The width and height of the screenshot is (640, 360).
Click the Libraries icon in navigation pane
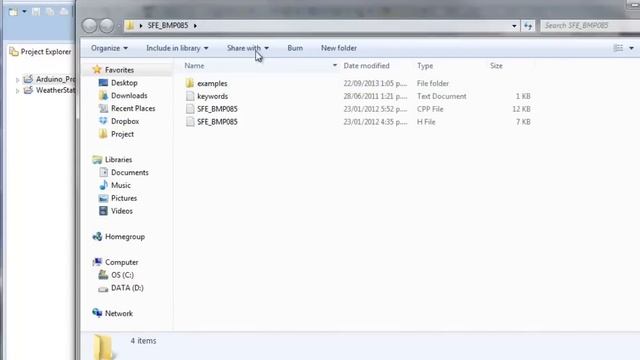tap(97, 160)
